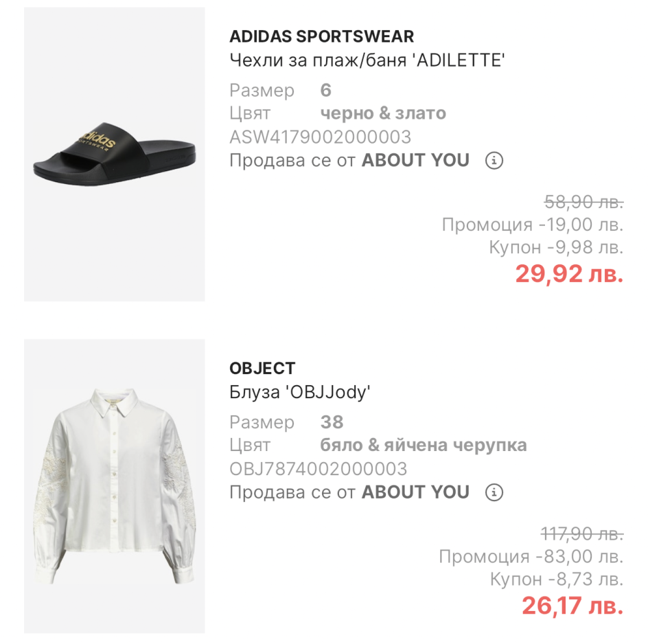
Task: Select the article number OBJ7874002000003
Action: (x=318, y=469)
